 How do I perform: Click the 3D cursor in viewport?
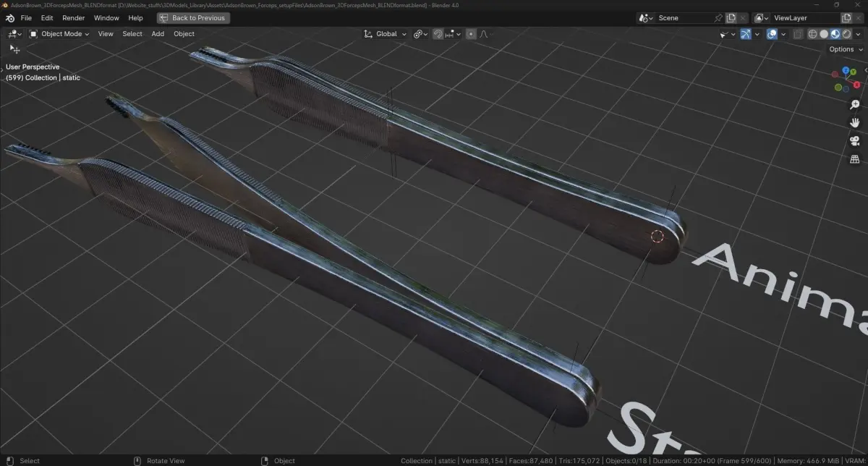pos(657,236)
